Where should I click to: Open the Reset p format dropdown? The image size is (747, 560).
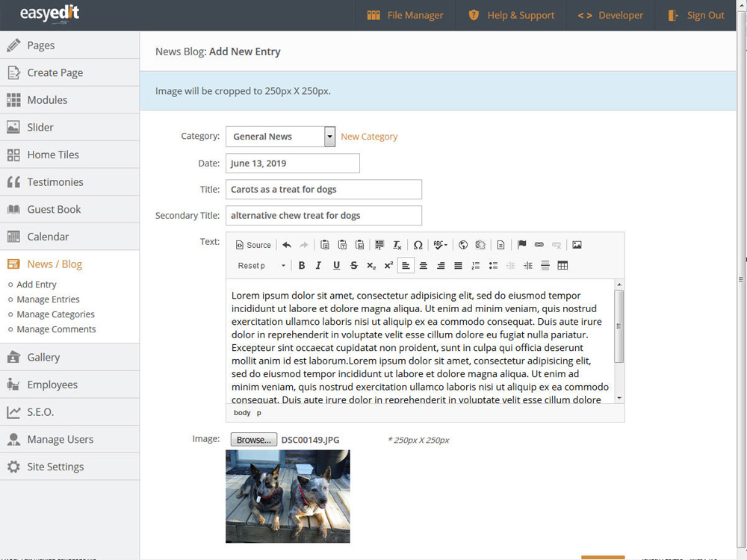[x=261, y=265]
